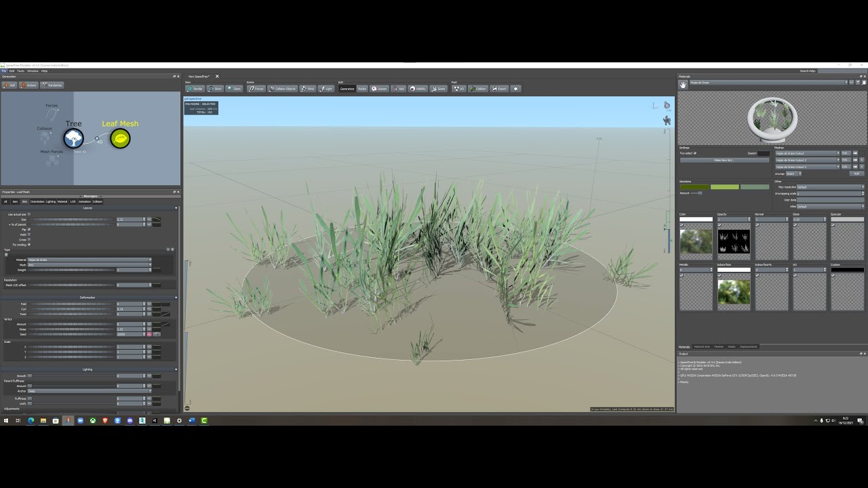Click the Collision icon in generator graph
The height and width of the screenshot is (488, 868).
coord(45,137)
